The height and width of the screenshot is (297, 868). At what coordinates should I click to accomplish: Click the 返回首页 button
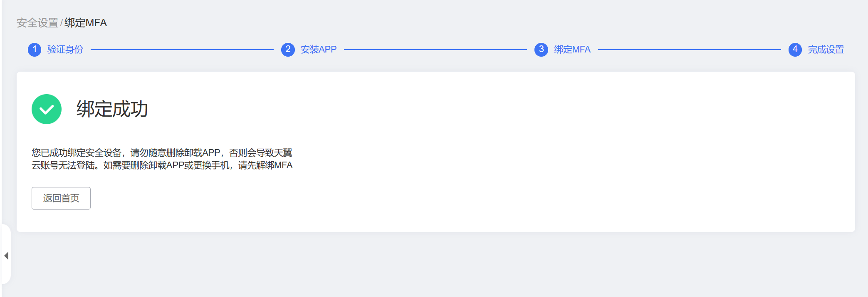pos(61,198)
